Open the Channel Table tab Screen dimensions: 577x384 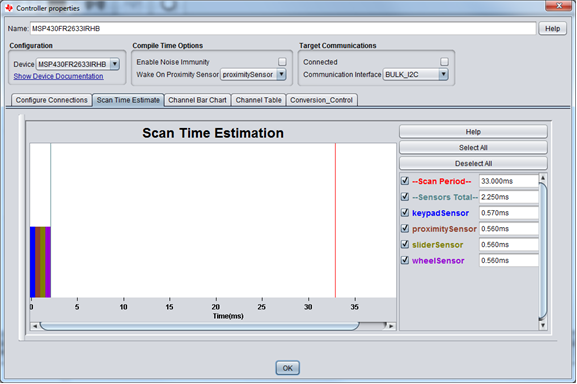click(x=258, y=100)
